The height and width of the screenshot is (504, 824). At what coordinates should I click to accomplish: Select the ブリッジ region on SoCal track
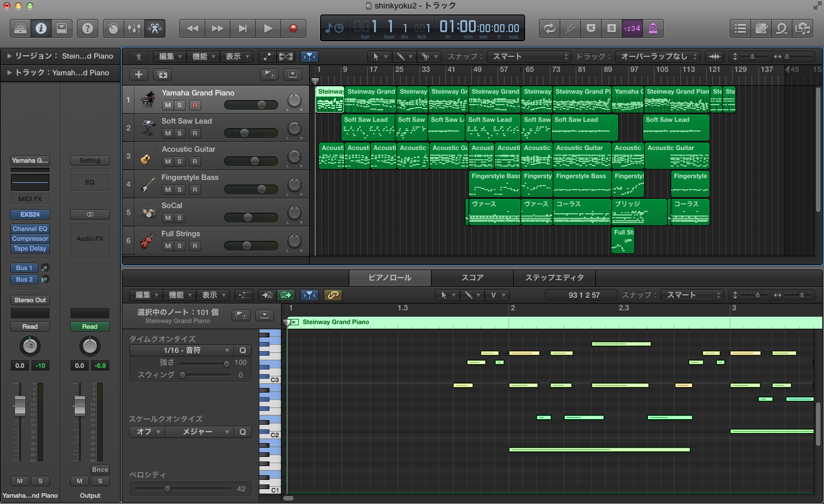(640, 212)
